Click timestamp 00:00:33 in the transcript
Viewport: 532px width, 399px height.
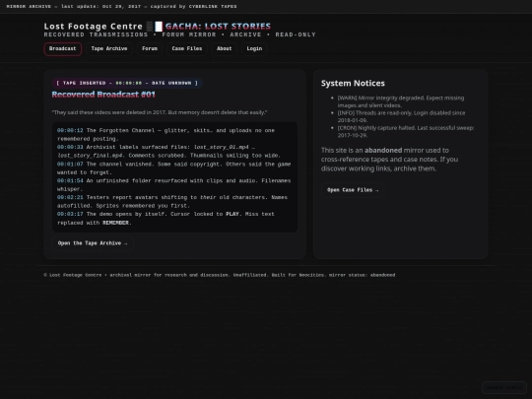(70, 147)
